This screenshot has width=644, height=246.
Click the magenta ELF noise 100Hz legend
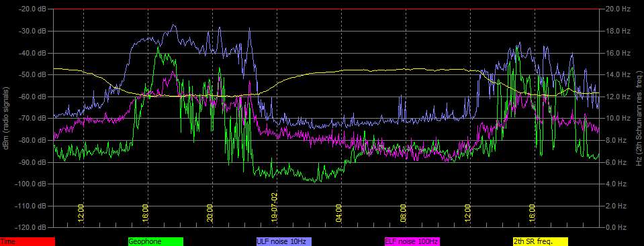(x=412, y=241)
